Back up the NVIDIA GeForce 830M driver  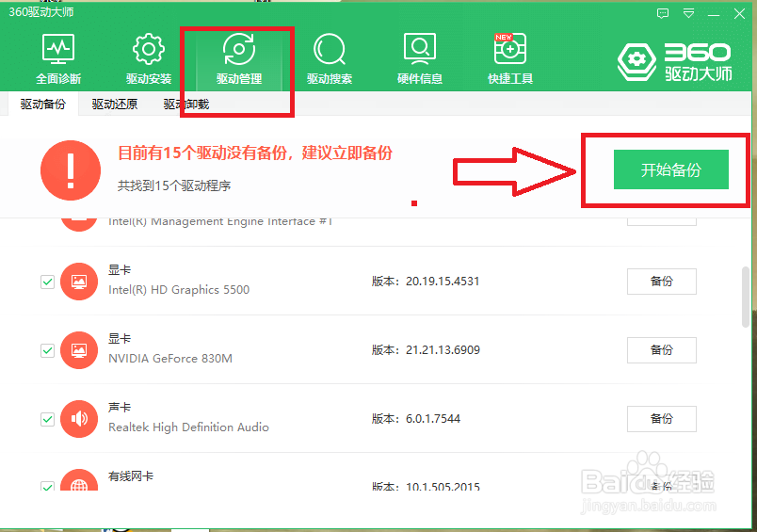click(661, 350)
